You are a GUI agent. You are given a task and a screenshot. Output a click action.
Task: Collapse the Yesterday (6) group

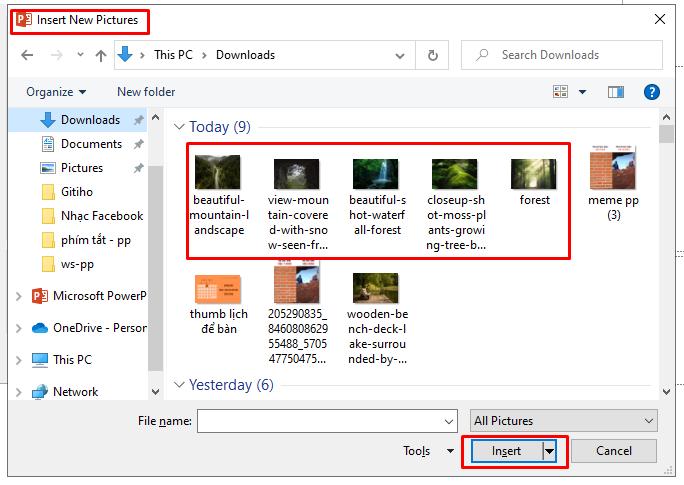coord(179,385)
